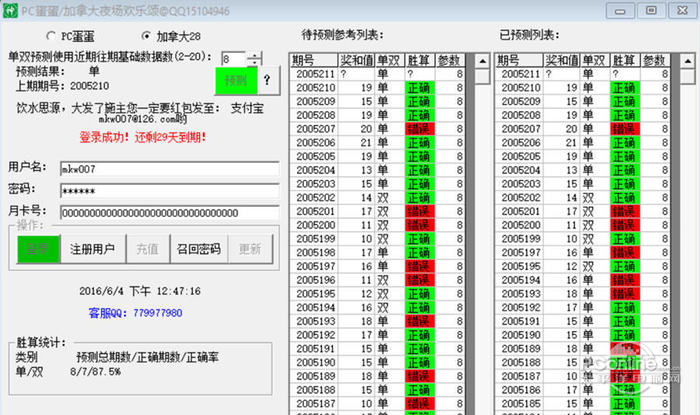Click the 8/7/87.5% statistics value
700x415 pixels.
96,372
